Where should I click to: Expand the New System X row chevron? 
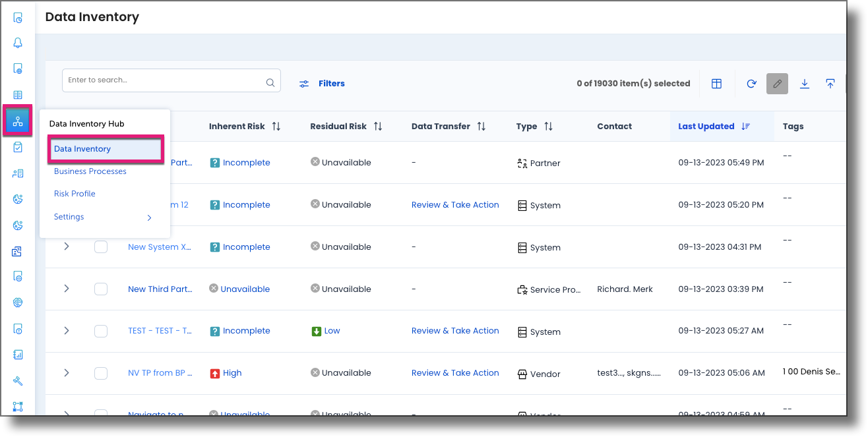[65, 247]
